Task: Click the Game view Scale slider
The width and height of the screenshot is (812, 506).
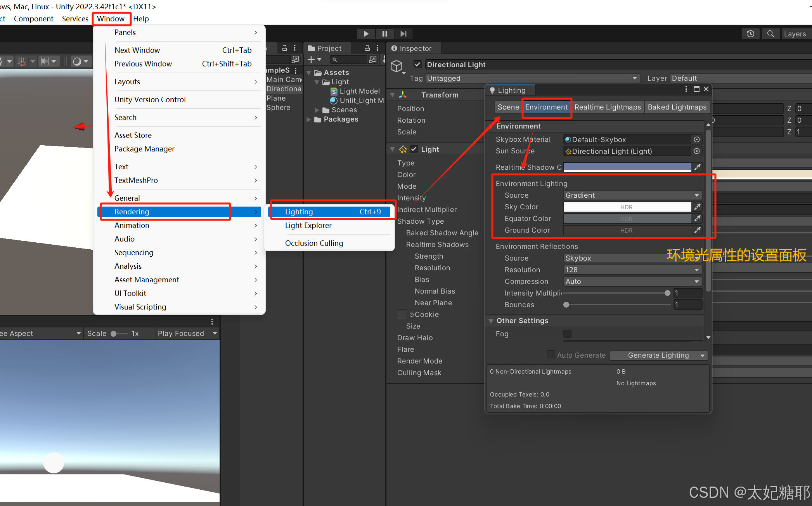Action: 119,334
